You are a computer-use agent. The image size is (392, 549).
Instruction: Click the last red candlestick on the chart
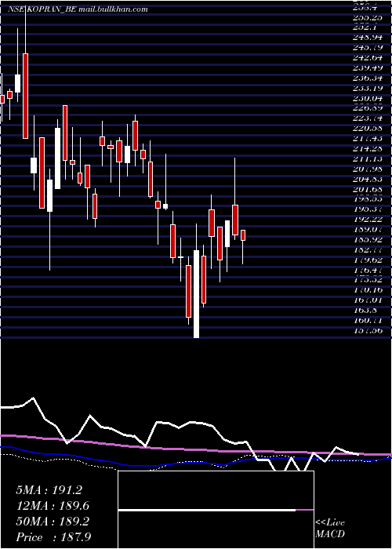point(243,235)
